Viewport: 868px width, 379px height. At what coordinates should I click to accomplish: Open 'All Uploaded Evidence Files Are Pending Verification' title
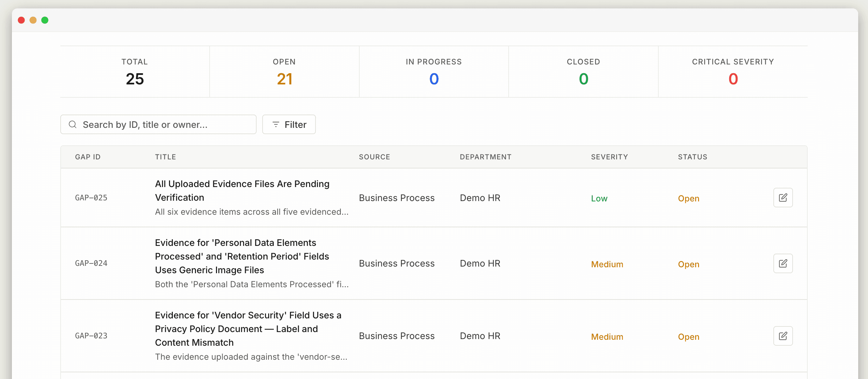(242, 191)
